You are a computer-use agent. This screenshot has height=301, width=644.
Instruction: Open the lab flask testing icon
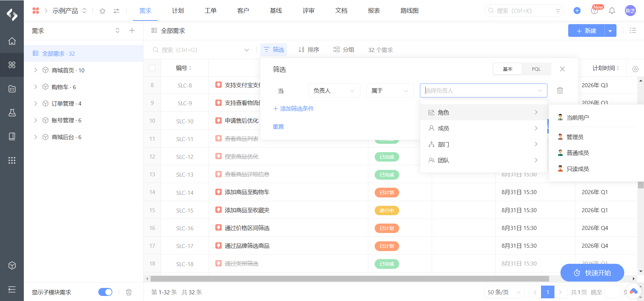tap(12, 113)
